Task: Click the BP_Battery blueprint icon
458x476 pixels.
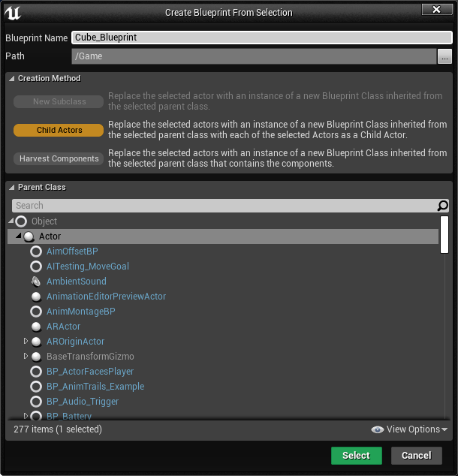Action: [36, 416]
